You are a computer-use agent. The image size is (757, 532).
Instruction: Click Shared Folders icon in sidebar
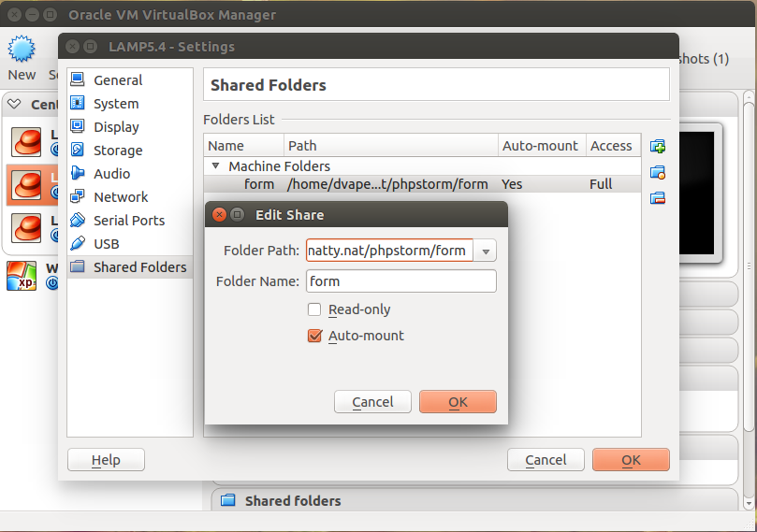pyautogui.click(x=78, y=266)
